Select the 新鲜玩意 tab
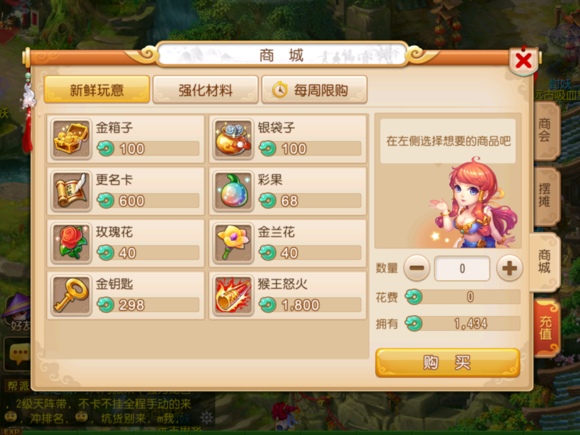Image resolution: width=580 pixels, height=435 pixels. (97, 90)
